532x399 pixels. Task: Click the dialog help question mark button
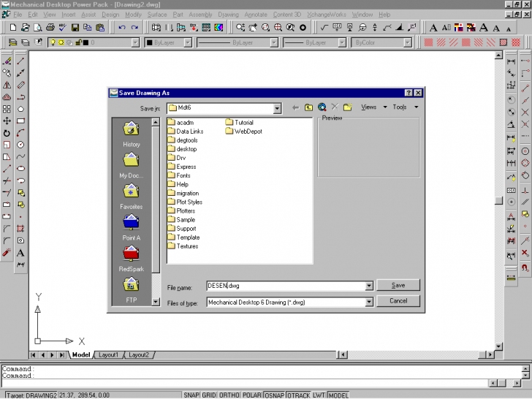click(x=408, y=93)
